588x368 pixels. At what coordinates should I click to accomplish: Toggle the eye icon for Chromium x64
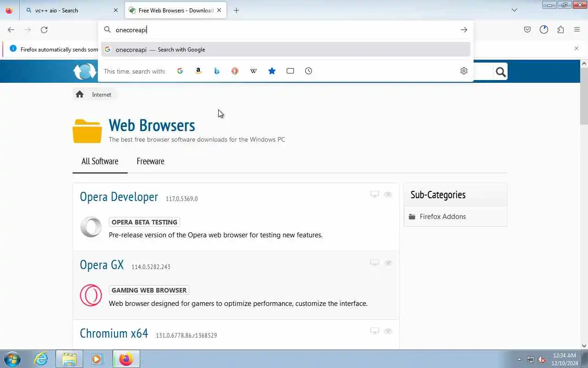click(388, 331)
